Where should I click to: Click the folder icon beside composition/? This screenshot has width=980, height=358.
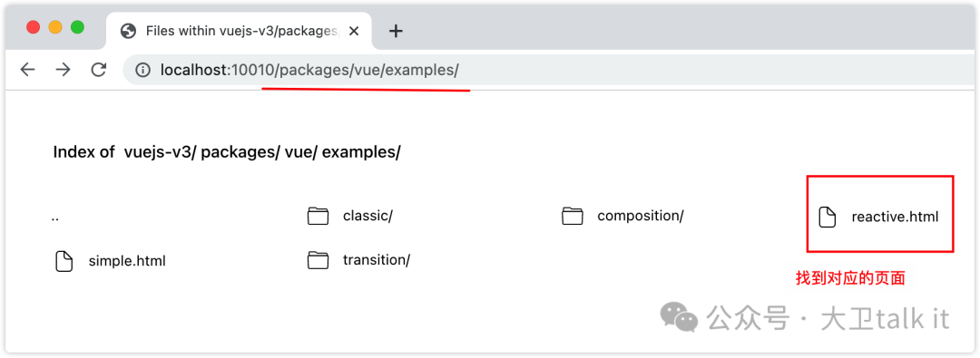tap(572, 217)
